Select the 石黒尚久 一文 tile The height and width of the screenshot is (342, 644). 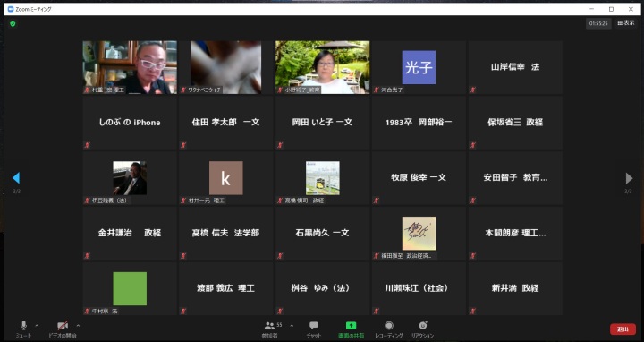[x=322, y=233]
